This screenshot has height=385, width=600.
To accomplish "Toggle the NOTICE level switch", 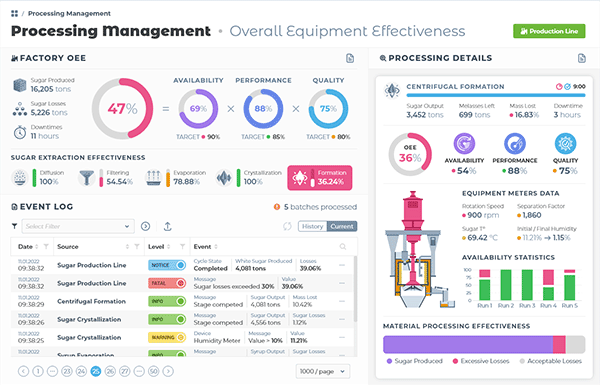I will (167, 265).
